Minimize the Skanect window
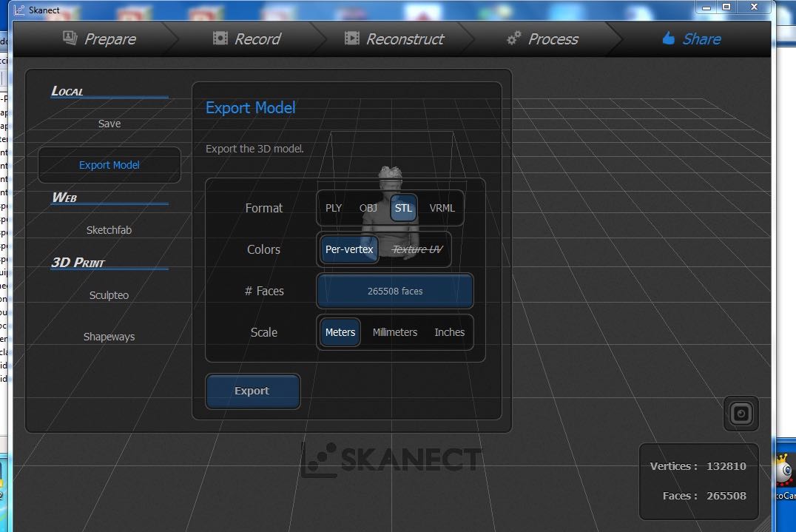 (706, 7)
